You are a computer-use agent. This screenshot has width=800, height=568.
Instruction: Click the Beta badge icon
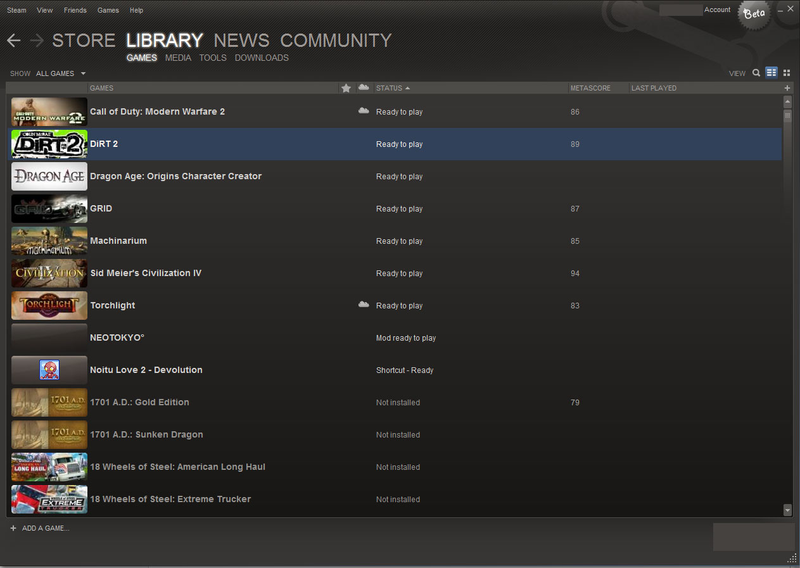coord(754,14)
